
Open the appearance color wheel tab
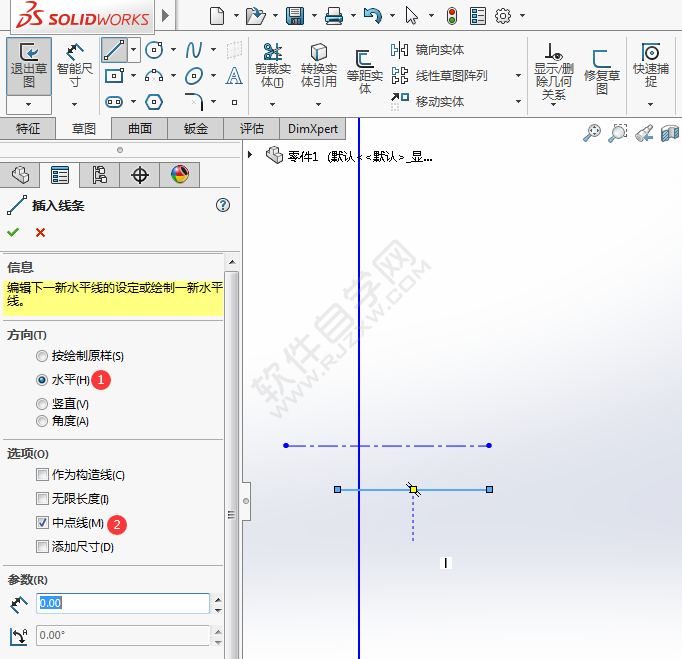pyautogui.click(x=179, y=175)
